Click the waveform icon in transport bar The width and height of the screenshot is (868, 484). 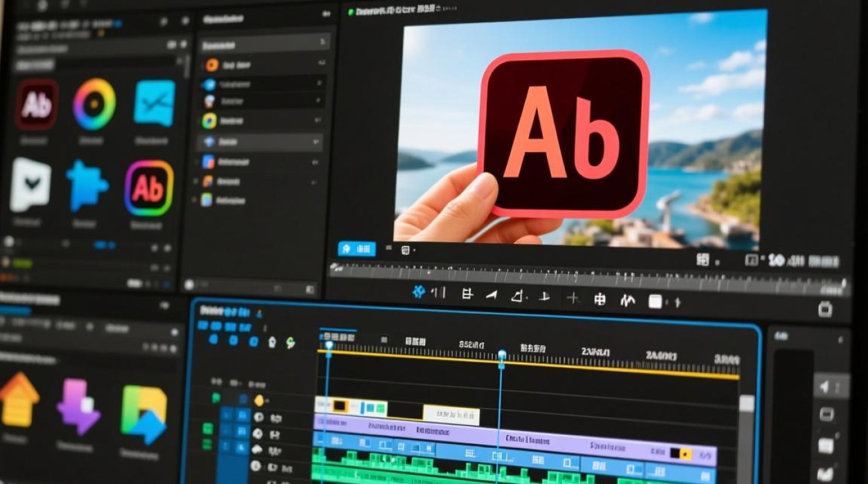(x=627, y=300)
